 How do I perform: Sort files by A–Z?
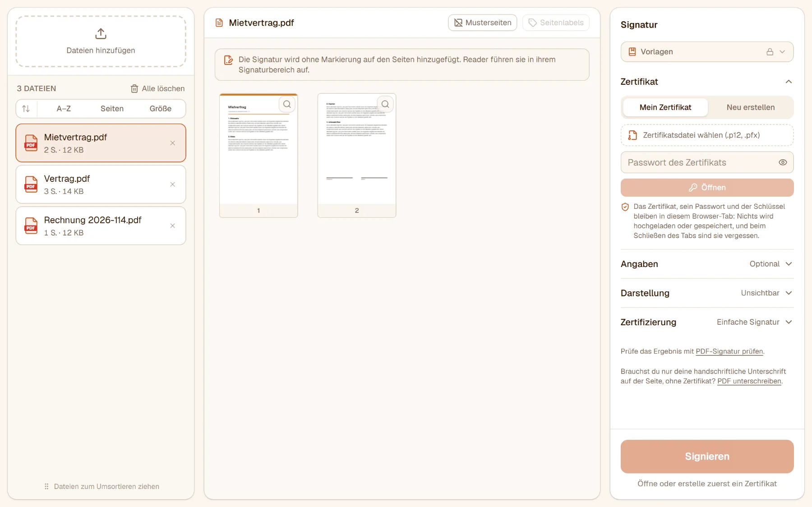[x=64, y=109]
